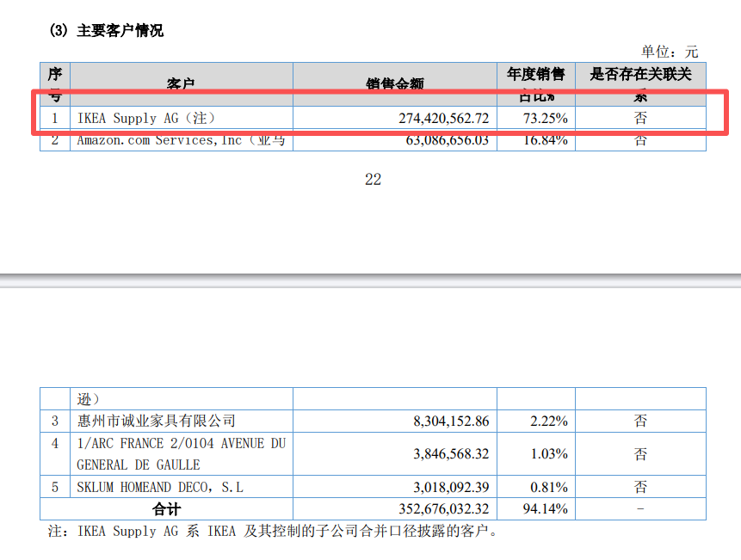Select sales amount 274,420,562.72
The image size is (741, 560).
coord(443,118)
